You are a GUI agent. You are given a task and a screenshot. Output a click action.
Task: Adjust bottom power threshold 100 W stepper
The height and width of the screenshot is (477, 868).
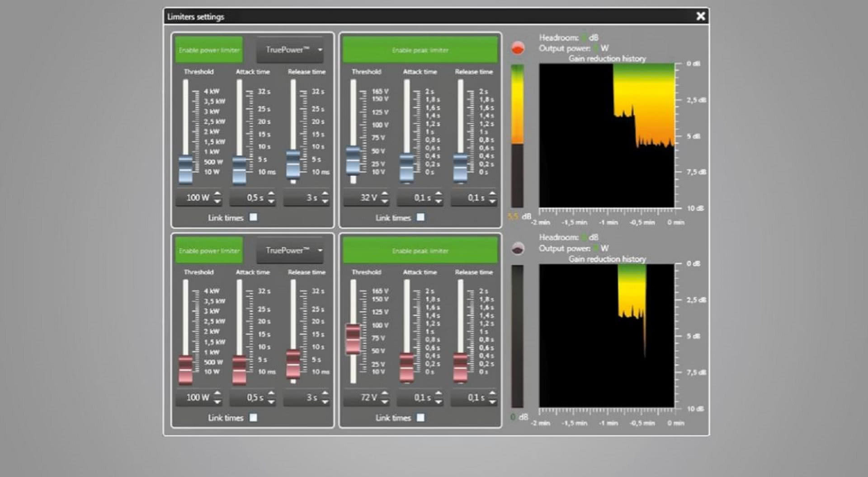(x=217, y=397)
